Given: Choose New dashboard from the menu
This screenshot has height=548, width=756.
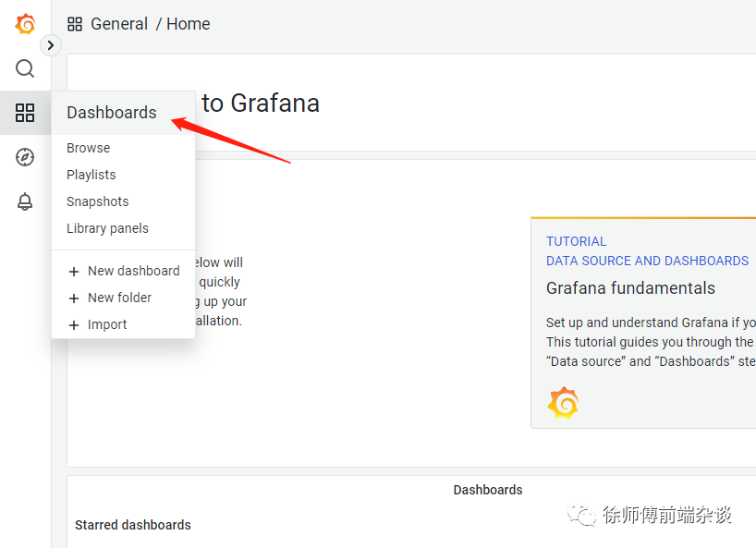Looking at the screenshot, I should (x=134, y=271).
